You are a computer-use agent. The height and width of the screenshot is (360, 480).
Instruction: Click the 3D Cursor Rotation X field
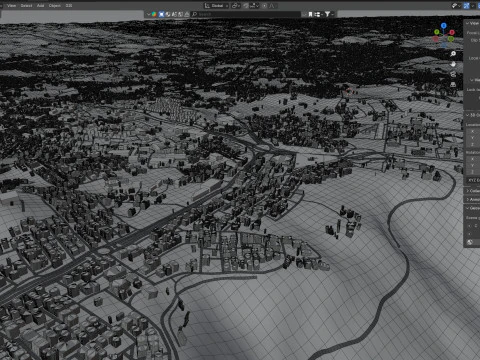click(x=473, y=159)
